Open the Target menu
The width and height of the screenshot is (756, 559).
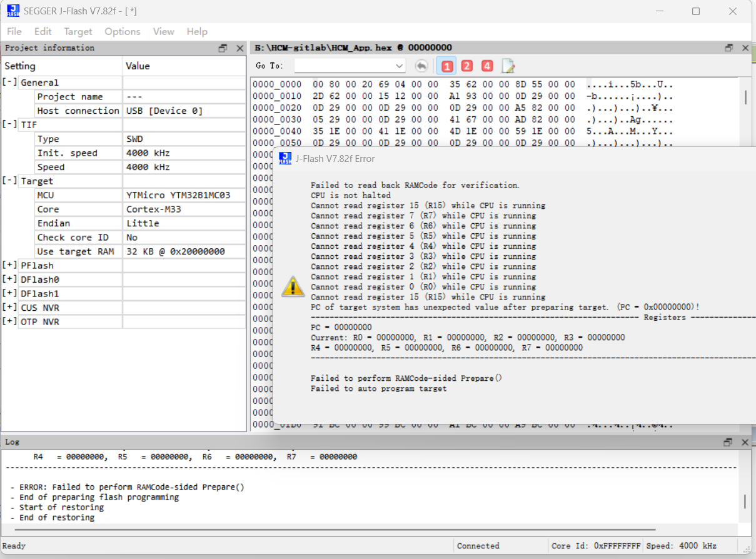[x=78, y=31]
